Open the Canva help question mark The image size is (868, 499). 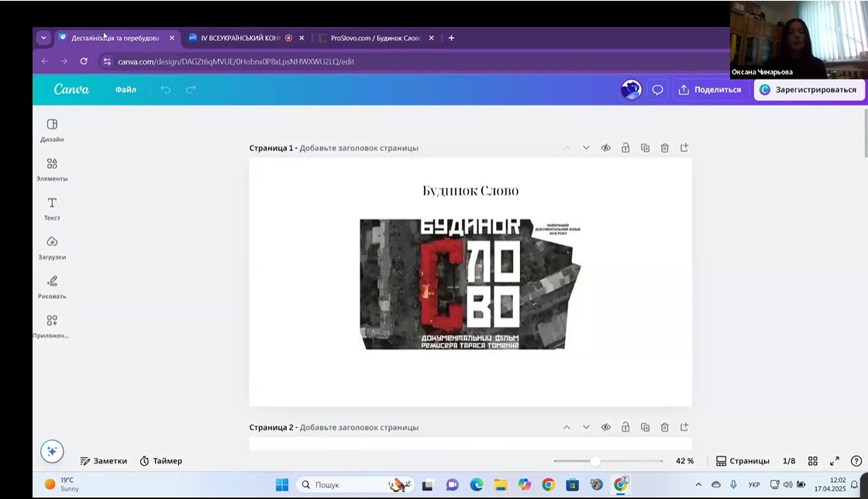(x=856, y=461)
